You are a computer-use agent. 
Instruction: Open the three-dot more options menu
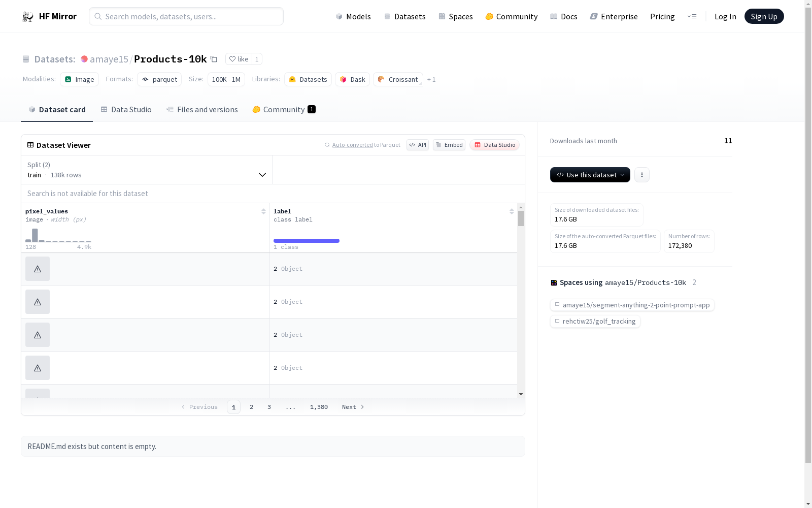coord(642,175)
